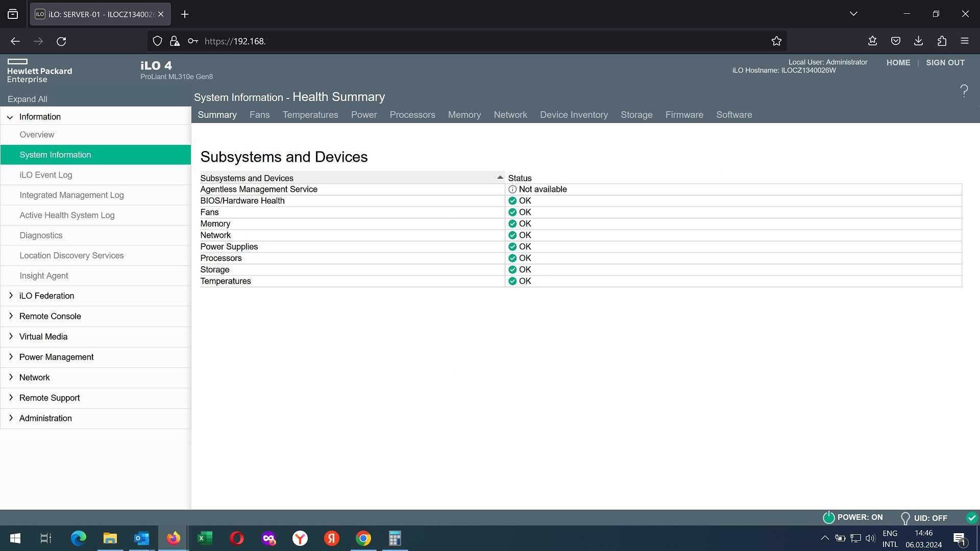Toggle the UID: OFF indicator light
This screenshot has height=551, width=980.
tap(905, 518)
